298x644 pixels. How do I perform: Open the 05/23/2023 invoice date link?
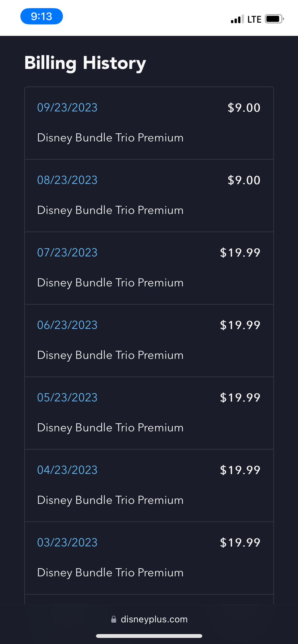click(67, 397)
